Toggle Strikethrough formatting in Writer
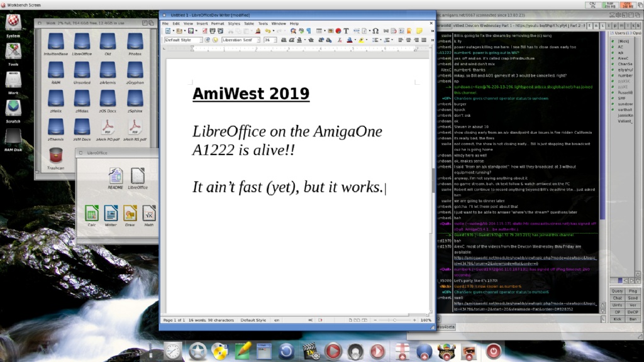This screenshot has height=362, width=644. pos(311,40)
